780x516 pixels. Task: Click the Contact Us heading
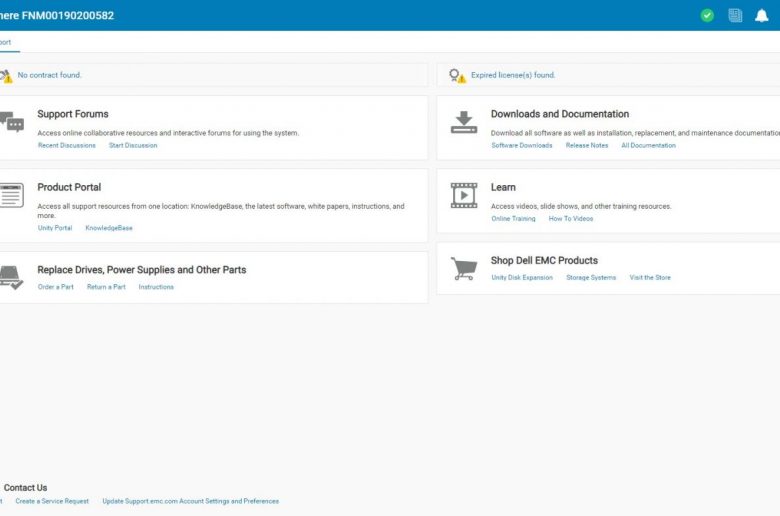tap(25, 488)
